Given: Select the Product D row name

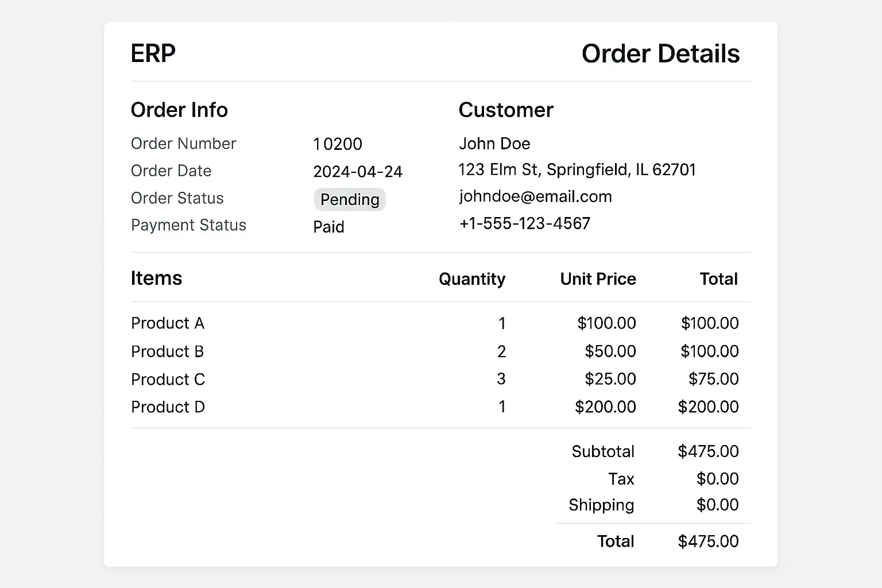Looking at the screenshot, I should click(168, 407).
